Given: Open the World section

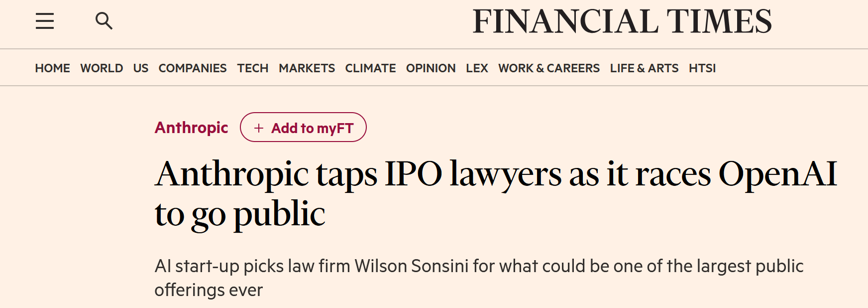Looking at the screenshot, I should point(102,68).
